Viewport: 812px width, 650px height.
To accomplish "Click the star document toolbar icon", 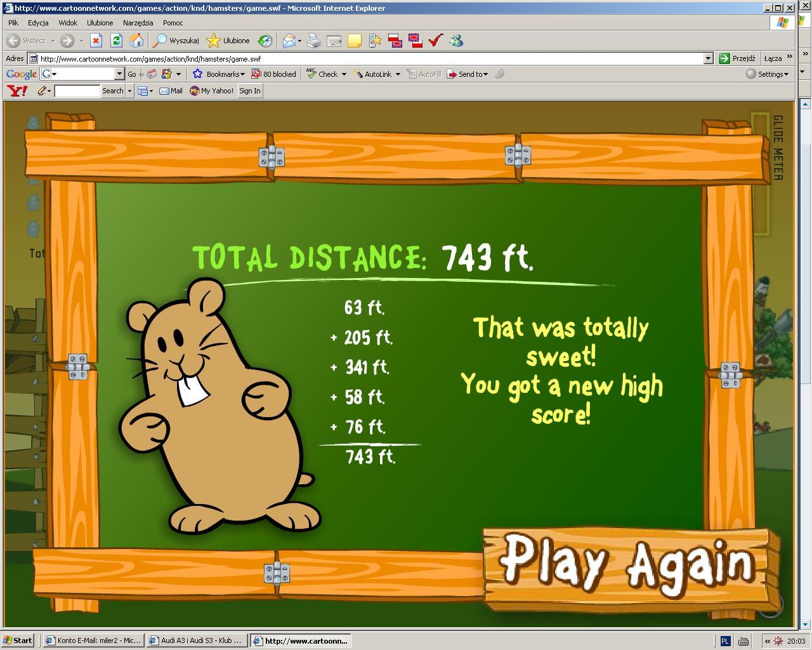I will 375,41.
